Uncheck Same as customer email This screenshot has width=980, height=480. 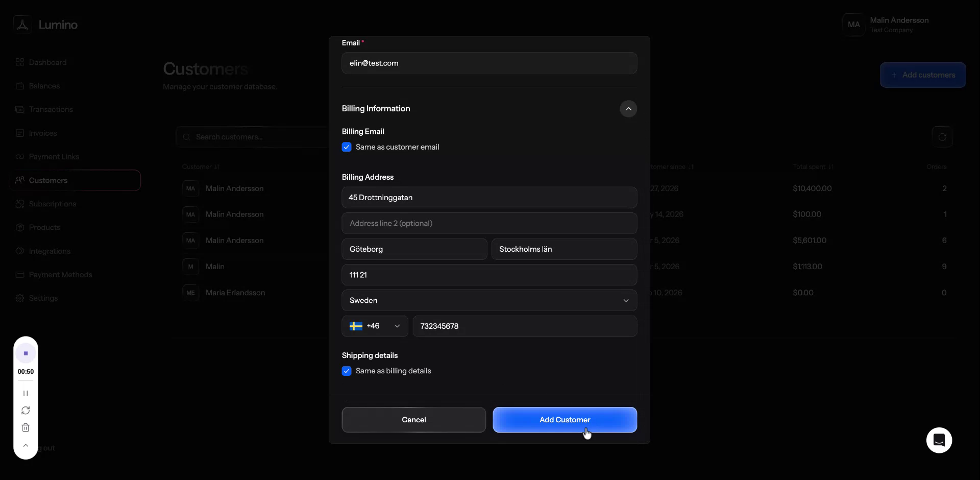(x=347, y=147)
